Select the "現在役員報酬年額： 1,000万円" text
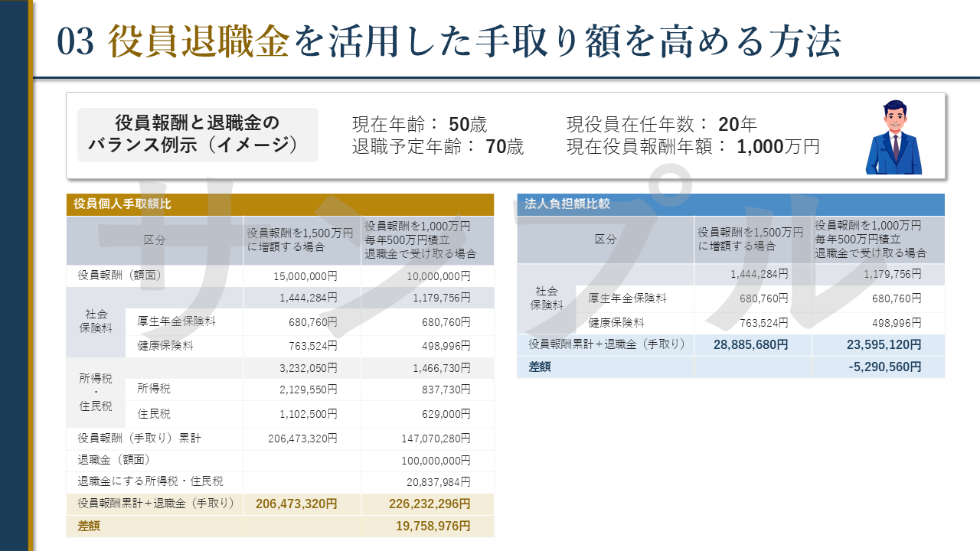The height and width of the screenshot is (551, 980). (x=693, y=147)
